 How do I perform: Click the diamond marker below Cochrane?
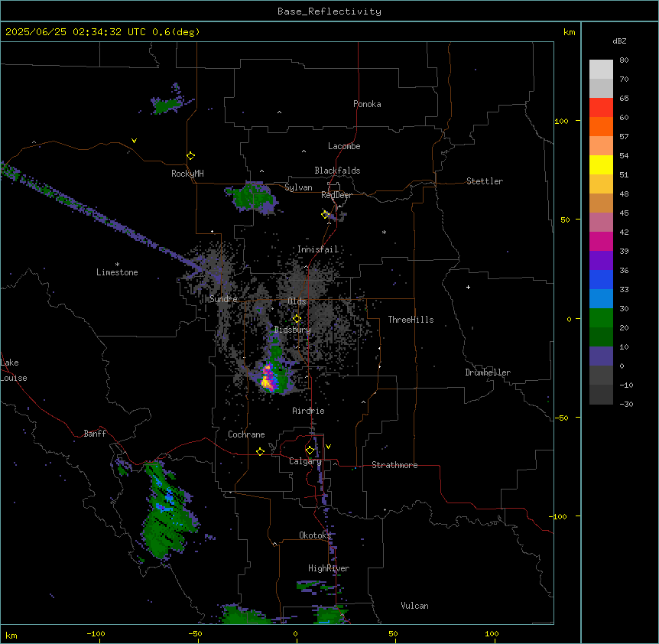coord(260,451)
